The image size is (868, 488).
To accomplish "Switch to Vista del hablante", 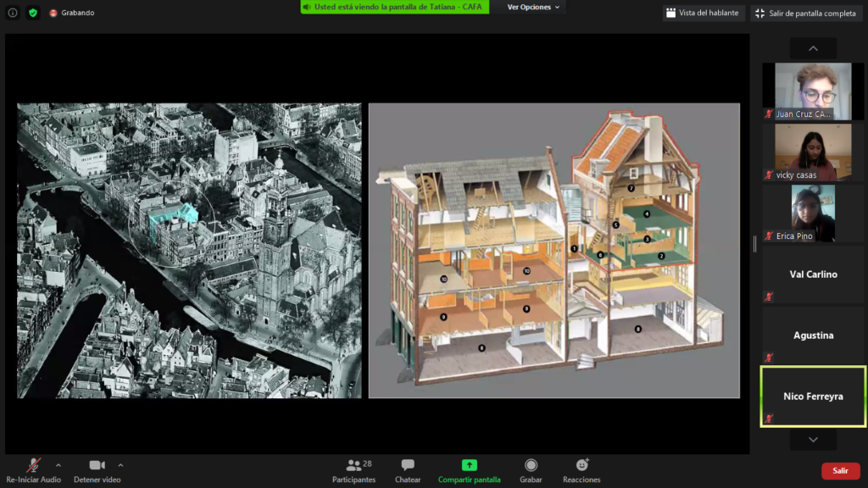I will [x=703, y=13].
